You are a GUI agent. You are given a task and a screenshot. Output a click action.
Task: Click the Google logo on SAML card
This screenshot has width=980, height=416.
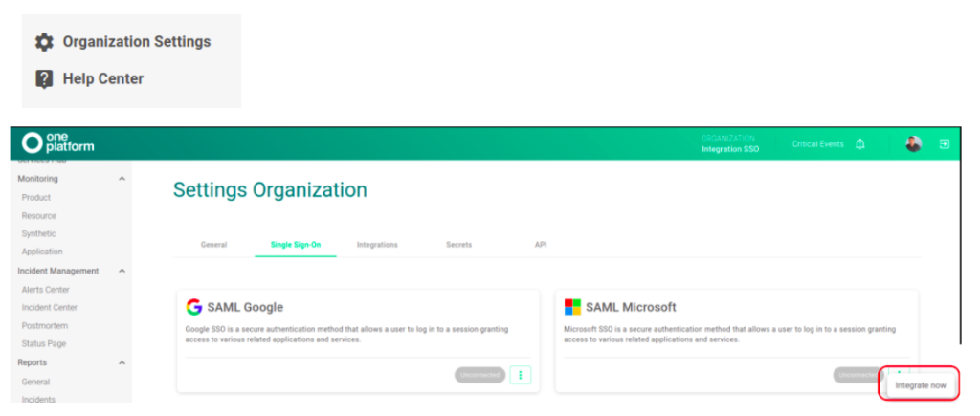(194, 307)
